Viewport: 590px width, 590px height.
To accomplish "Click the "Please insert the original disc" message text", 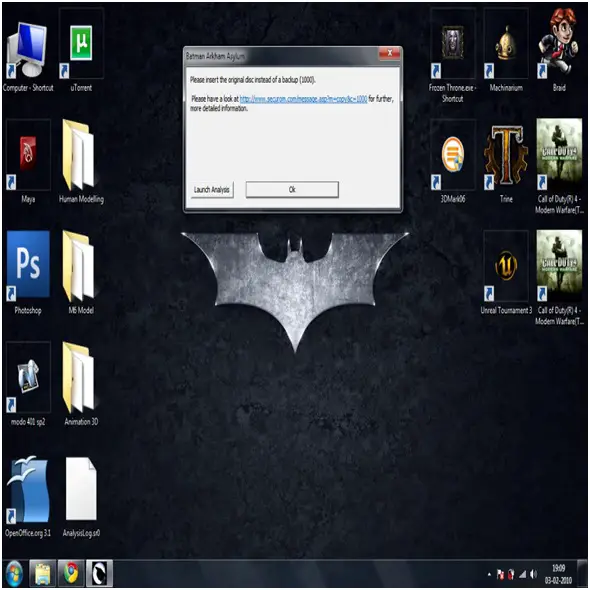I will [252, 80].
